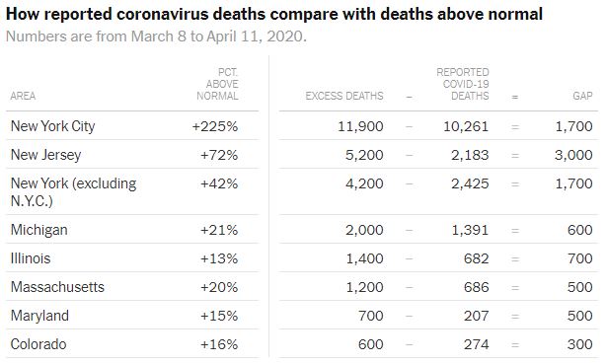
Task: Click the PCT. ABOVE NORMAL column header
Action: pos(217,84)
